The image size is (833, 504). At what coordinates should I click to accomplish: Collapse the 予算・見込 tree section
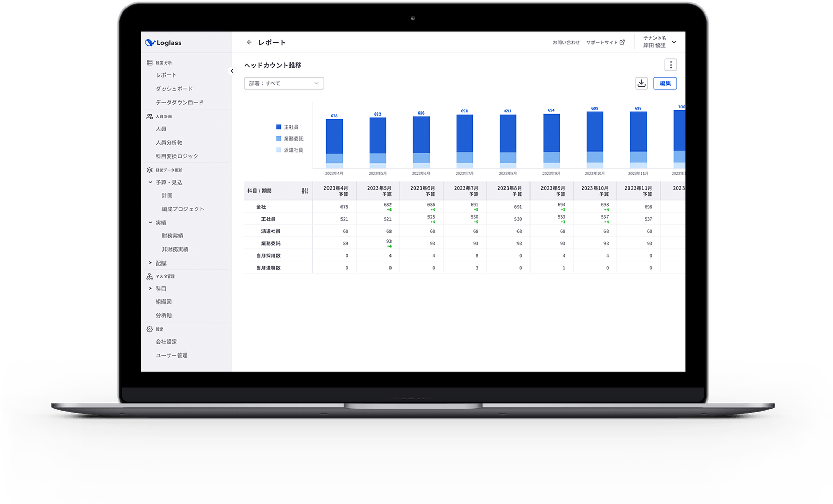tap(150, 182)
